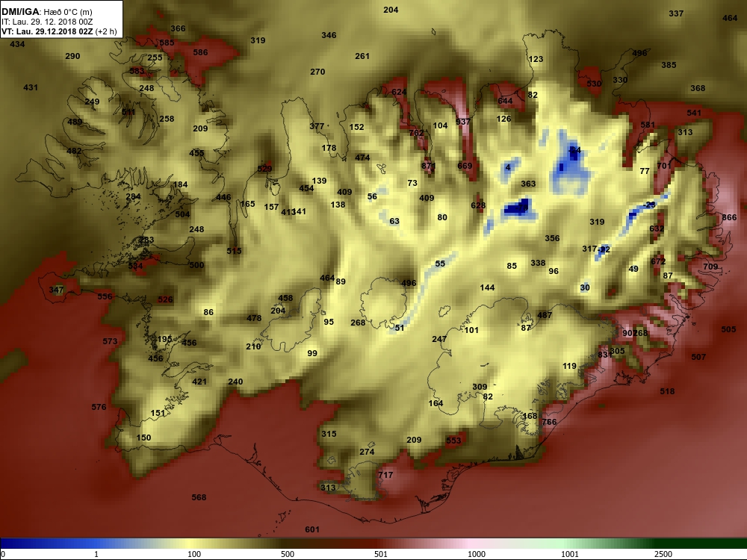This screenshot has width=747, height=560.
Task: Click the map value '487'
Action: (x=545, y=315)
